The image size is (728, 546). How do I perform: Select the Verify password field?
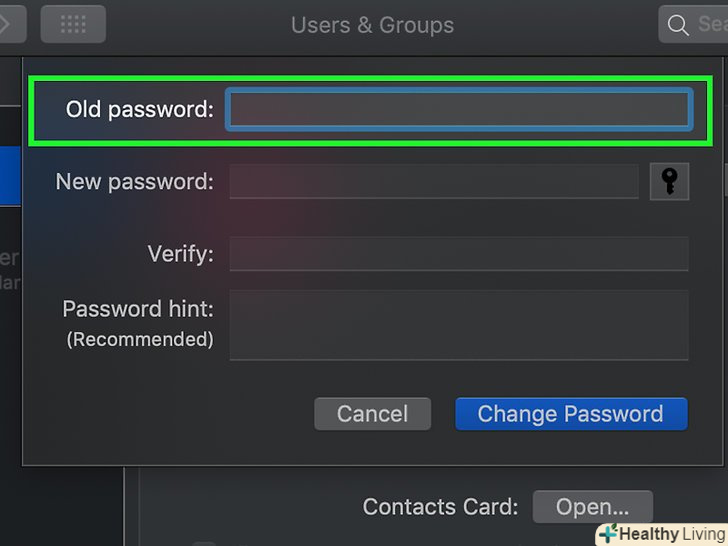(x=459, y=254)
